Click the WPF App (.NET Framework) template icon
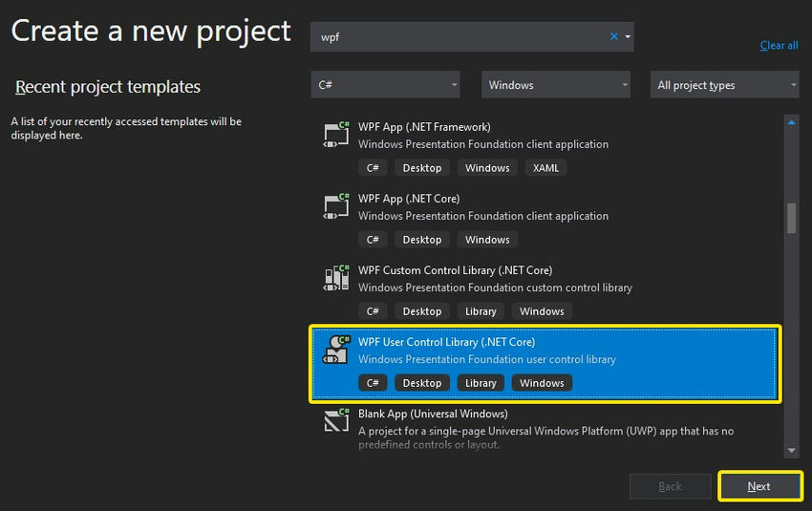Viewport: 812px width, 511px height. [x=336, y=134]
